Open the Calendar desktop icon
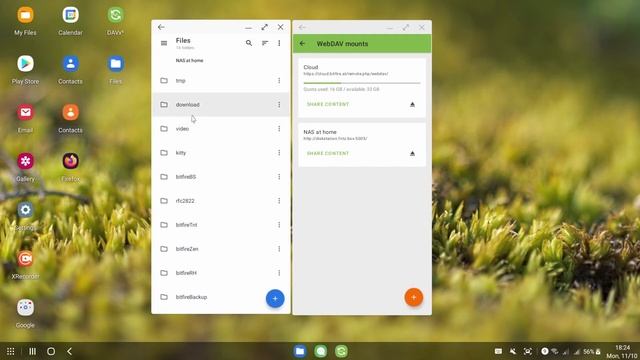This screenshot has width=640, height=360. click(70, 16)
